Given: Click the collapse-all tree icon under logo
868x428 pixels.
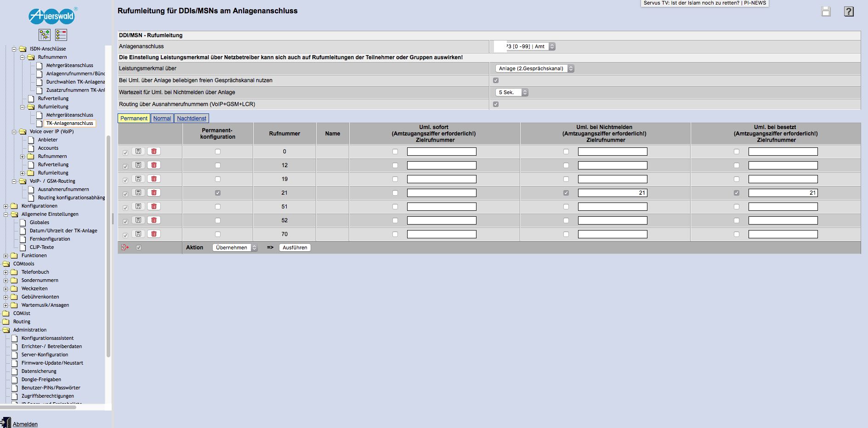Looking at the screenshot, I should [61, 34].
